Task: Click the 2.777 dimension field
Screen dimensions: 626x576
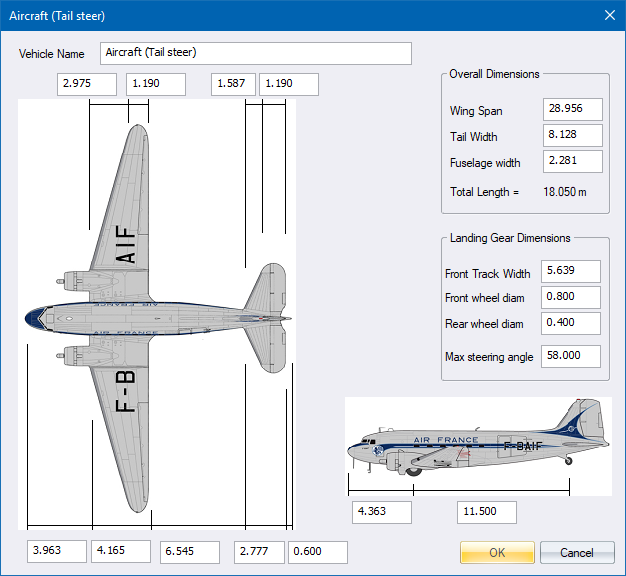Action: [x=260, y=552]
